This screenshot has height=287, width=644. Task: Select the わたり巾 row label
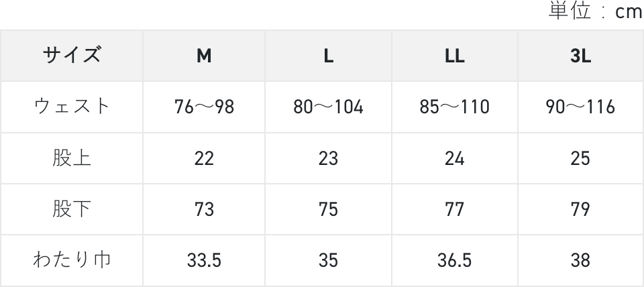(x=72, y=260)
